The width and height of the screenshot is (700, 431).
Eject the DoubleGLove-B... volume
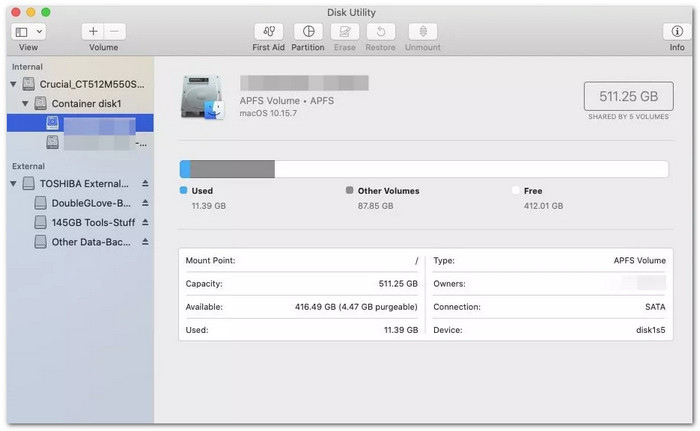pyautogui.click(x=145, y=203)
